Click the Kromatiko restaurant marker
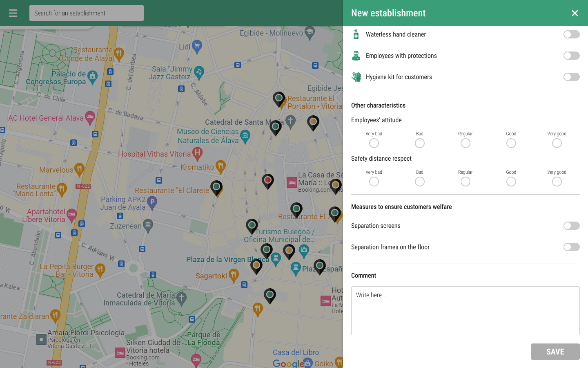This screenshot has width=588, height=368. pos(220,166)
